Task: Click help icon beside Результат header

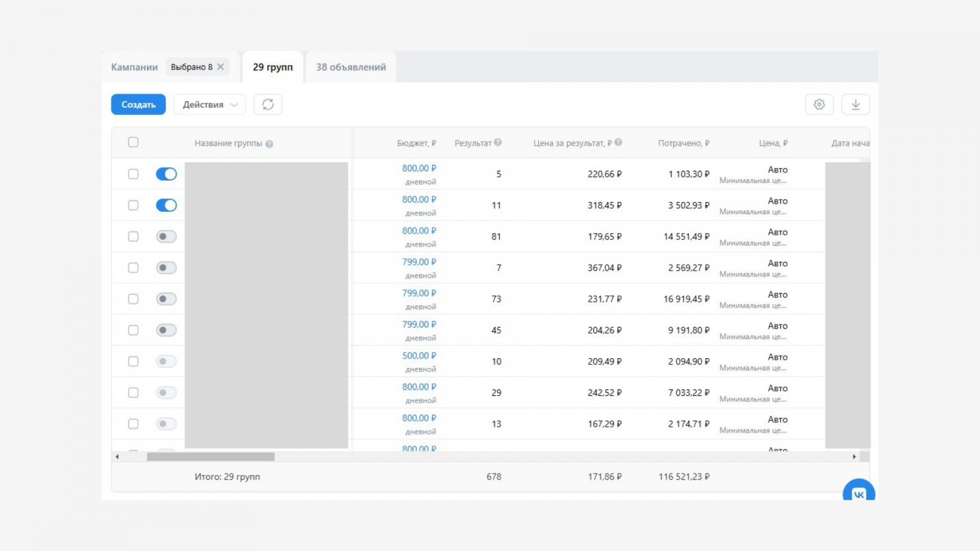Action: coord(498,143)
